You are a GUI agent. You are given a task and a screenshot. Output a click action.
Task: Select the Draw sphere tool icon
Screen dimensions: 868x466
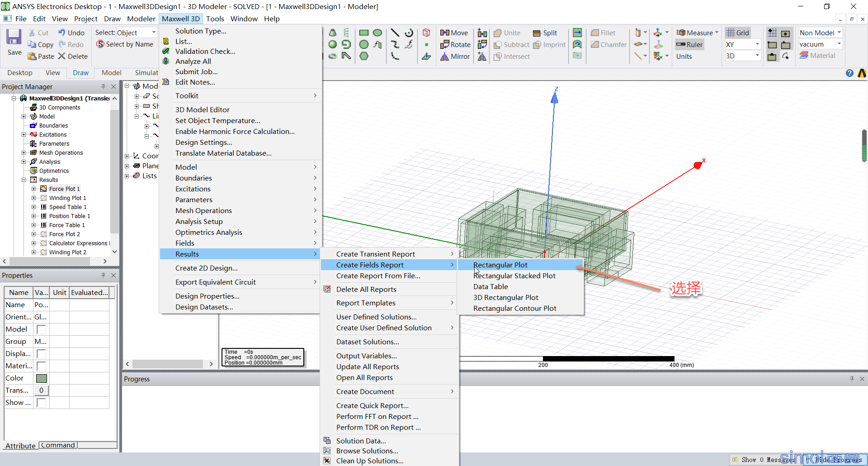333,44
